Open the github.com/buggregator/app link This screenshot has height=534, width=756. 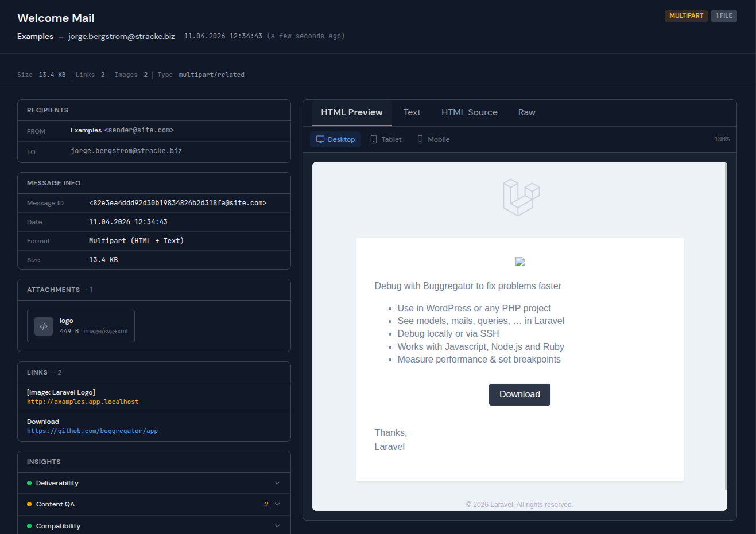tap(92, 431)
